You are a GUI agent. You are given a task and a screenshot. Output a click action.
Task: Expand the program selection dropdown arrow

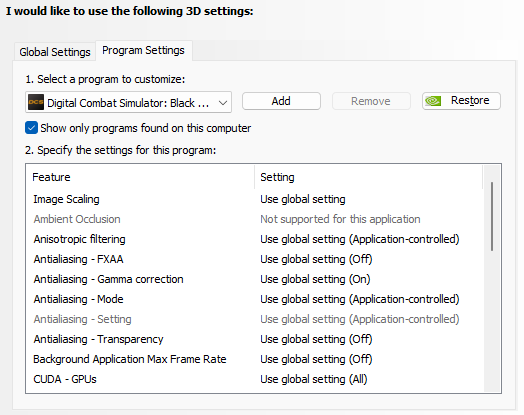[x=223, y=103]
